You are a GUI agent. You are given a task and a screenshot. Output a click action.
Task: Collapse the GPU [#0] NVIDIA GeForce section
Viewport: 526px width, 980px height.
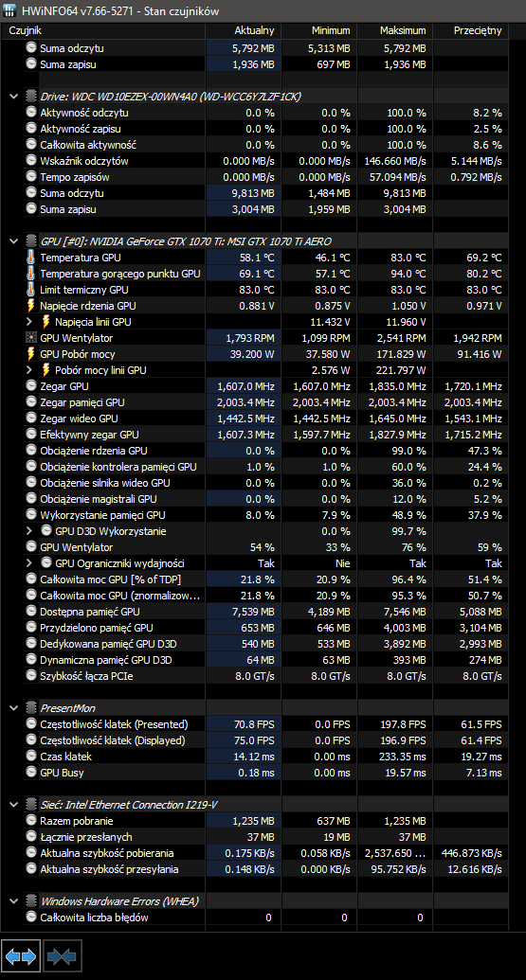click(x=14, y=241)
